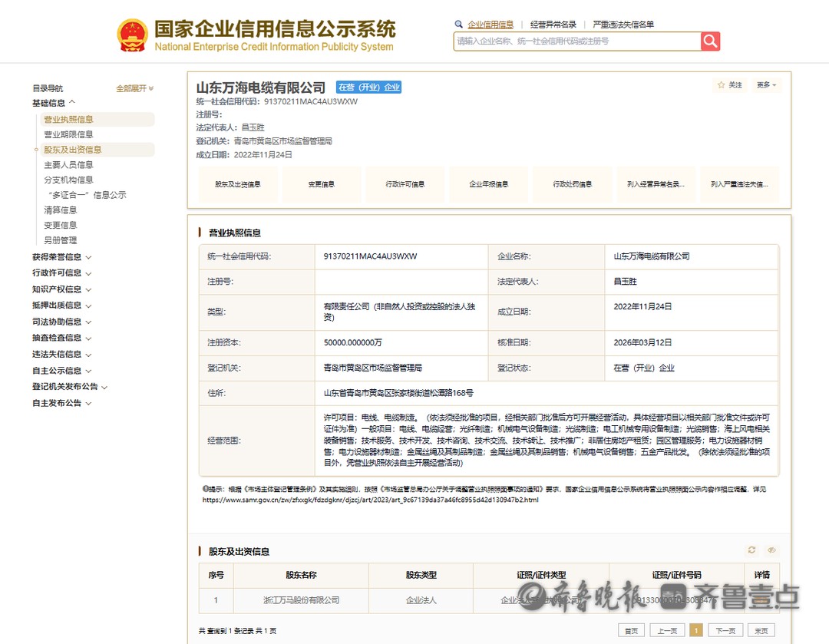Image resolution: width=829 pixels, height=644 pixels.
Task: Switch to the 严重违法失信名单 search tab
Action: pyautogui.click(x=623, y=25)
